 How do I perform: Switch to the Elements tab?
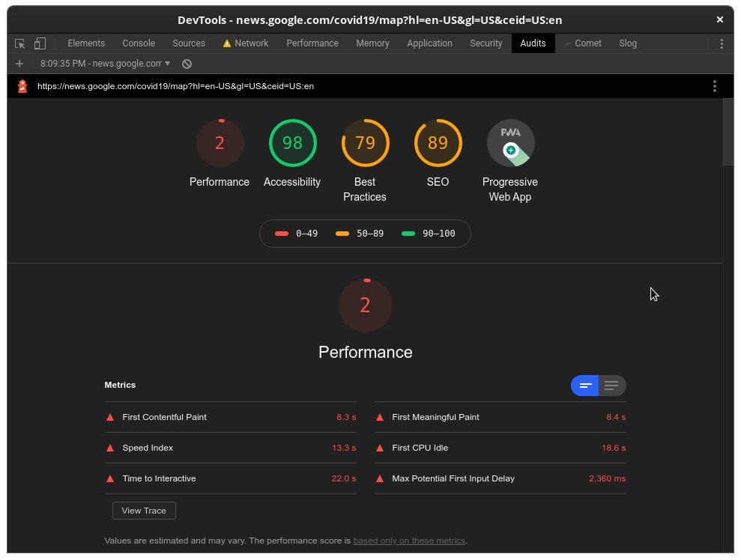[x=86, y=43]
